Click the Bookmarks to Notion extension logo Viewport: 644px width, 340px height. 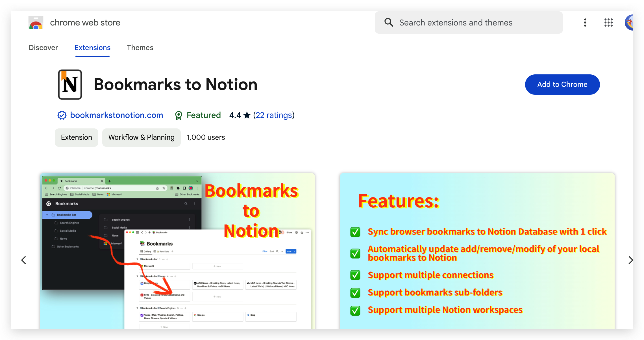point(70,84)
